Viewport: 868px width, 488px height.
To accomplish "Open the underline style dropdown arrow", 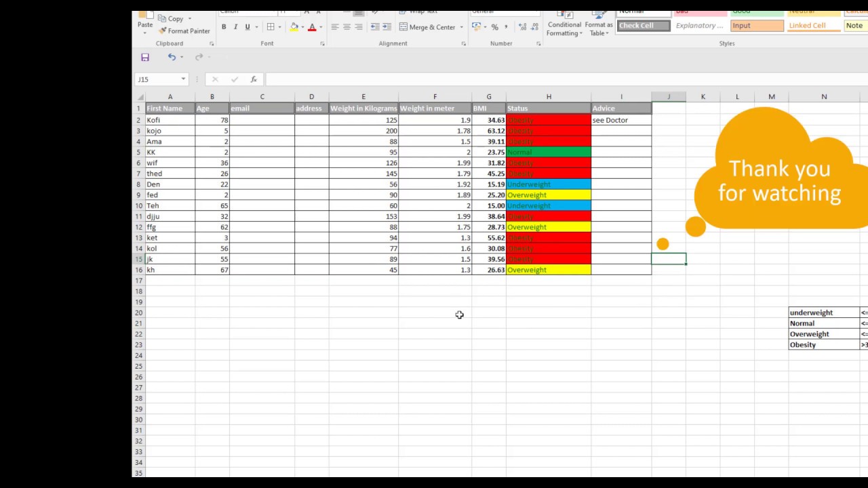I will tap(256, 27).
